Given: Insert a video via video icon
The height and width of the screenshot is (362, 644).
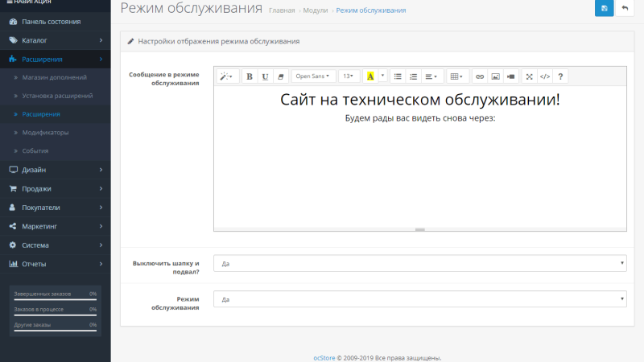Looking at the screenshot, I should pyautogui.click(x=511, y=76).
